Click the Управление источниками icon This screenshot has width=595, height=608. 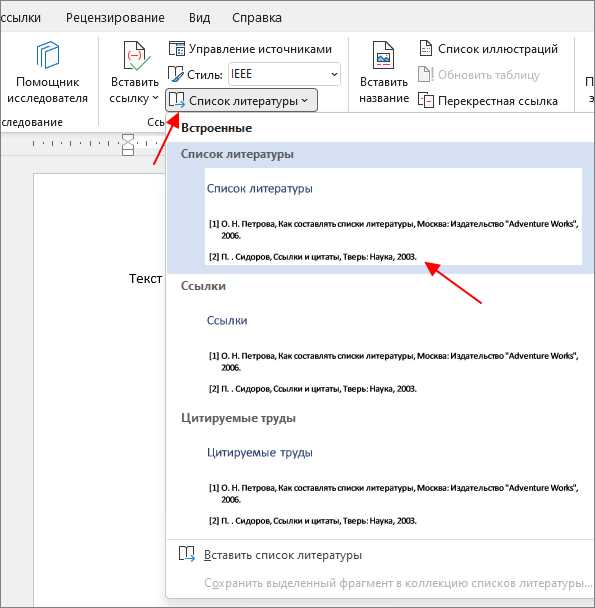[x=176, y=49]
